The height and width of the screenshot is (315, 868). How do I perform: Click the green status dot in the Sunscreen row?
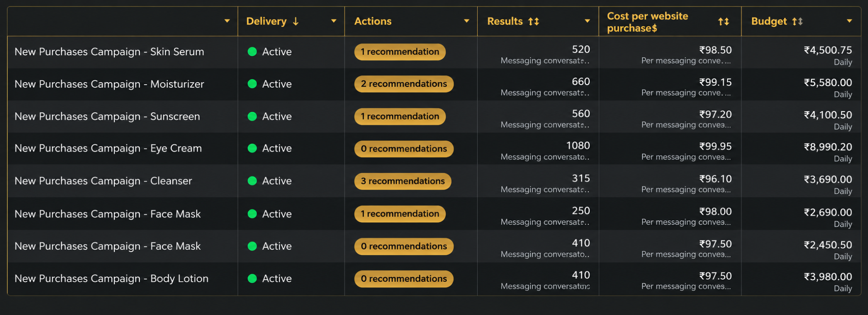coord(252,116)
